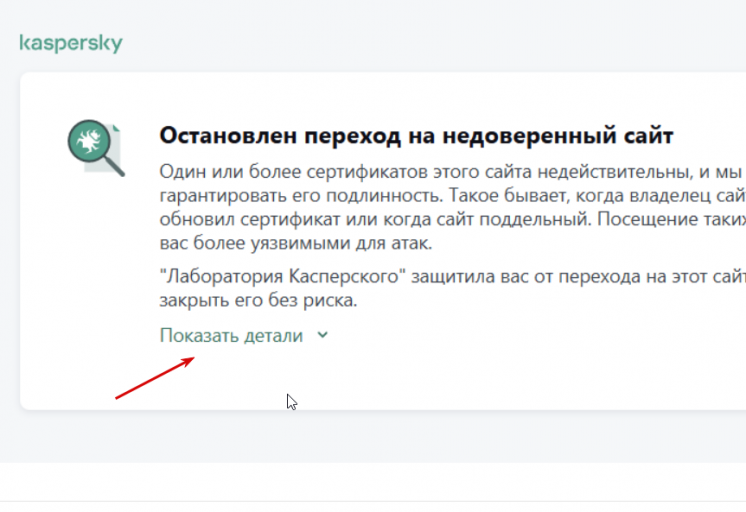Click paragraph starting 'Один или более сертификатов'
This screenshot has height=512, width=746.
pos(452,207)
